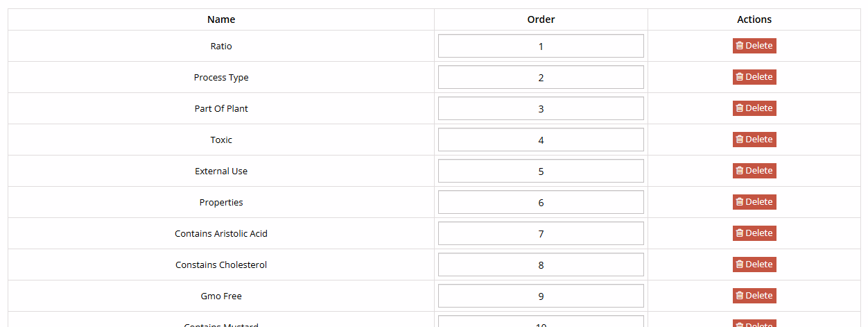Focus the External Use order field
This screenshot has width=868, height=327.
click(x=541, y=171)
